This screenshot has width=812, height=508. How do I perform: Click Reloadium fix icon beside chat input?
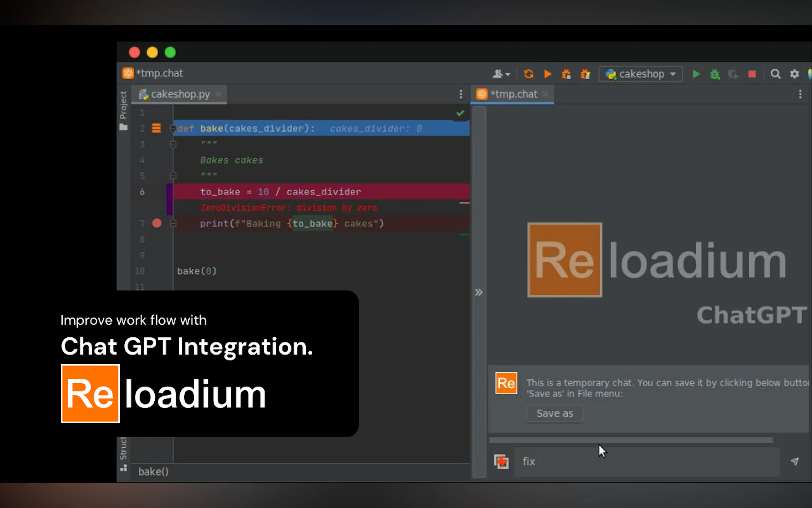(501, 461)
